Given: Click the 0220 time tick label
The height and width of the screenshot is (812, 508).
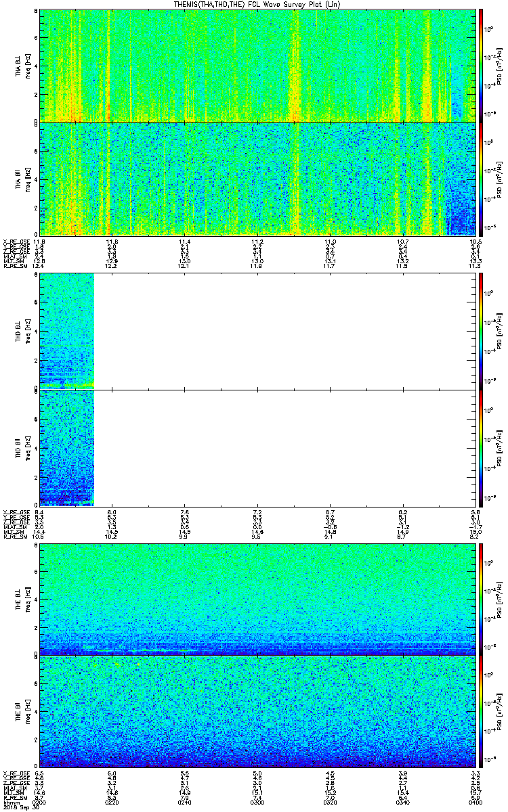Looking at the screenshot, I should coord(112,802).
